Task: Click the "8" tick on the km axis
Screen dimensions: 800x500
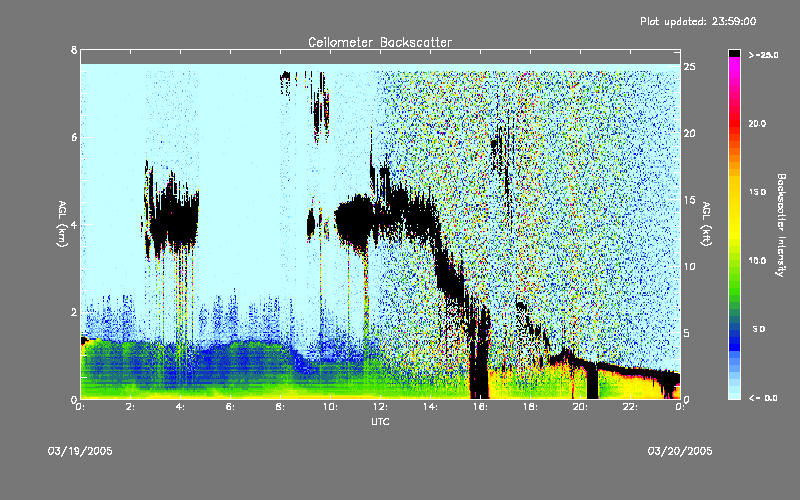Action: coord(74,50)
